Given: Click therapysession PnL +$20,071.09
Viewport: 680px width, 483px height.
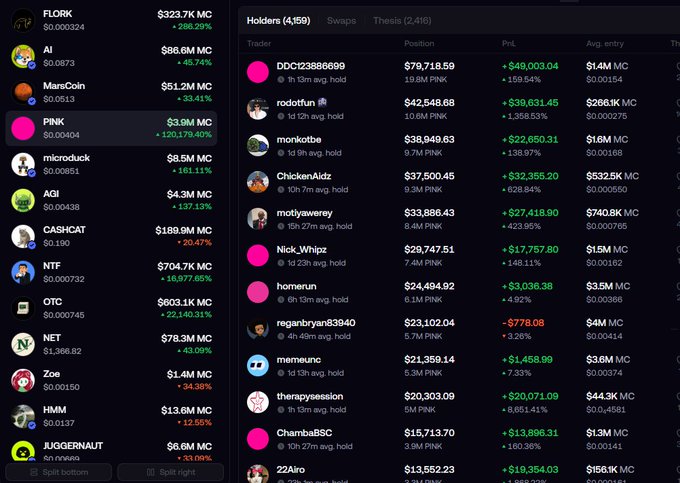Looking at the screenshot, I should point(530,396).
